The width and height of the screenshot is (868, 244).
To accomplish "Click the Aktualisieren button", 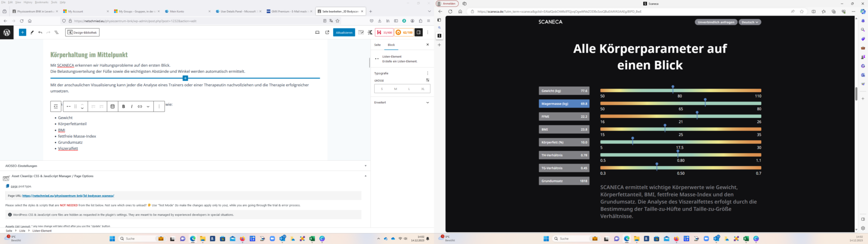I will click(x=344, y=33).
